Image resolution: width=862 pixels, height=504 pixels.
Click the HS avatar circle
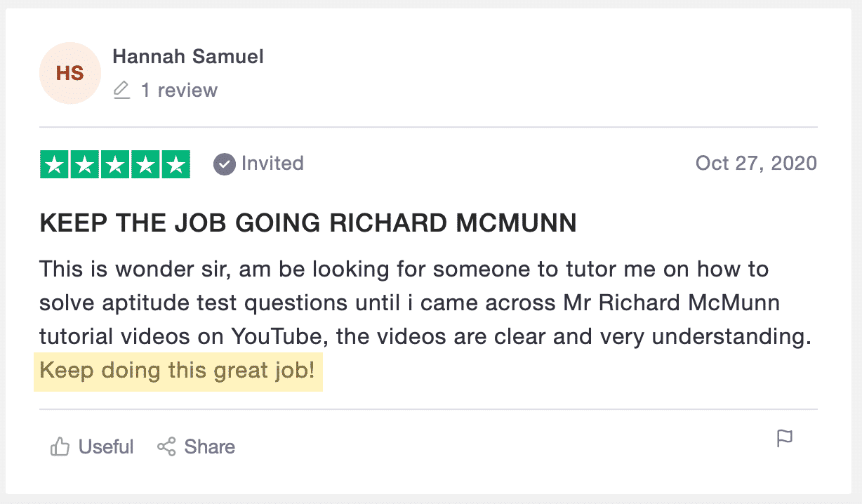(x=69, y=73)
